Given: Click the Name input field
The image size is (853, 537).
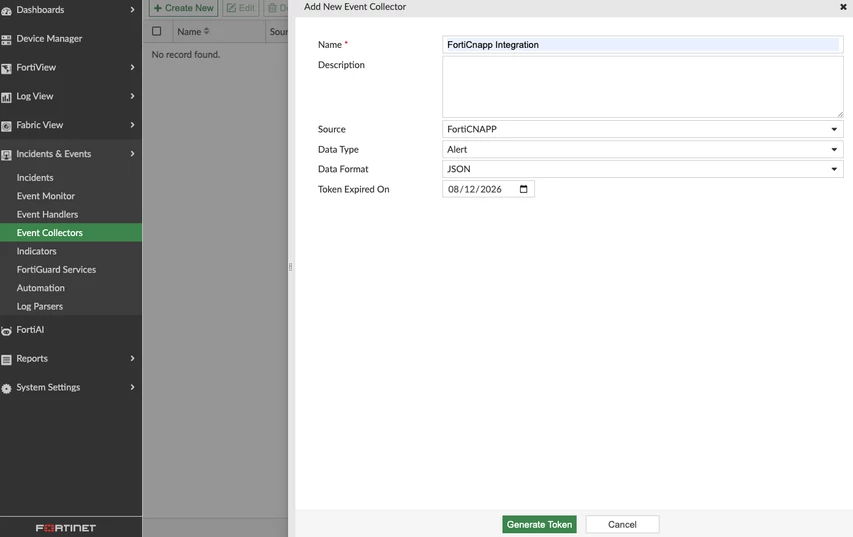Looking at the screenshot, I should tap(642, 45).
